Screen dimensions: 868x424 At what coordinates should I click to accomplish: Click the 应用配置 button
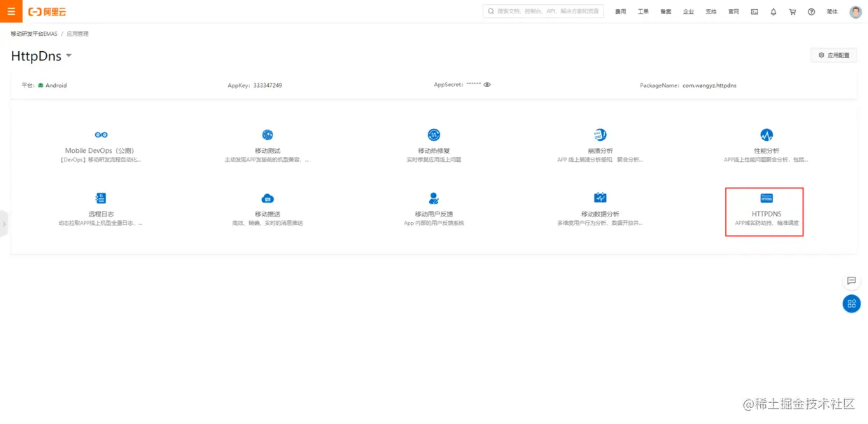point(834,55)
